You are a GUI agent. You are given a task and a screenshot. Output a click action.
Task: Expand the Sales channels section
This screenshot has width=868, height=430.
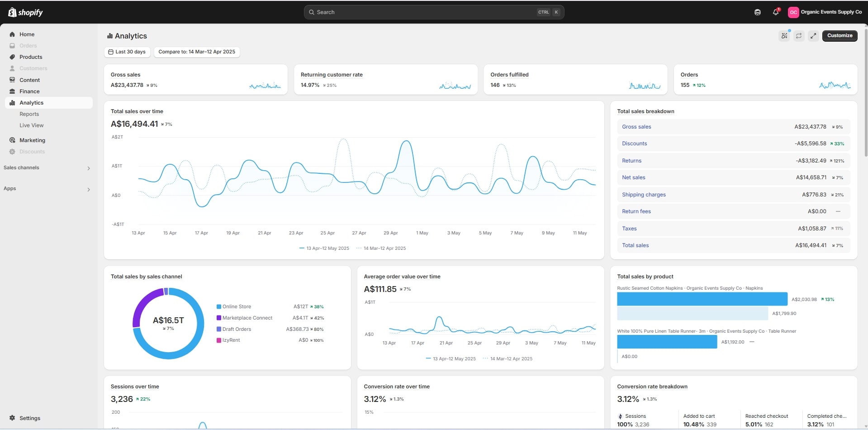(88, 168)
